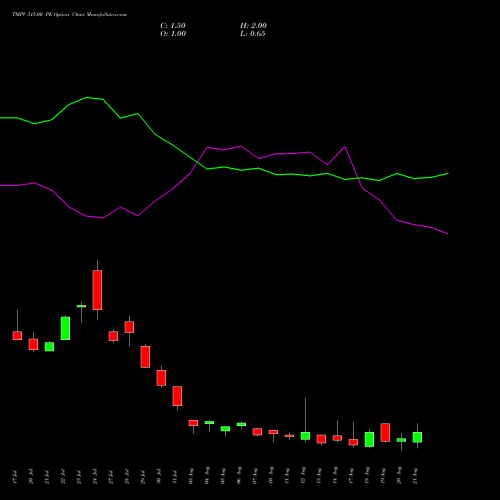Click the open value "O: 1.00"
This screenshot has width=500, height=500.
(173, 33)
